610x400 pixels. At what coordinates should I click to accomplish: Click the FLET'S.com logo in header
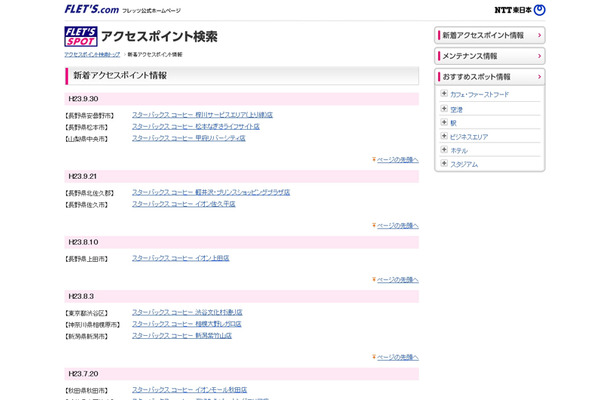pos(92,9)
